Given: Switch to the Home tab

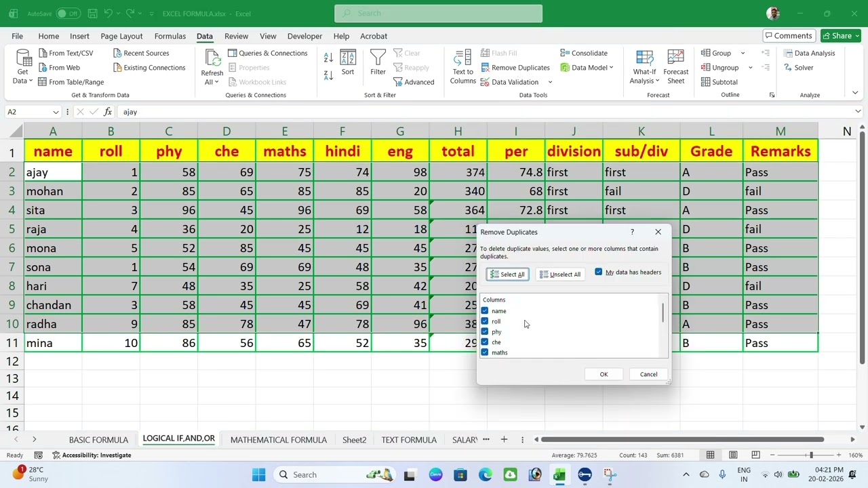Looking at the screenshot, I should click(x=48, y=36).
